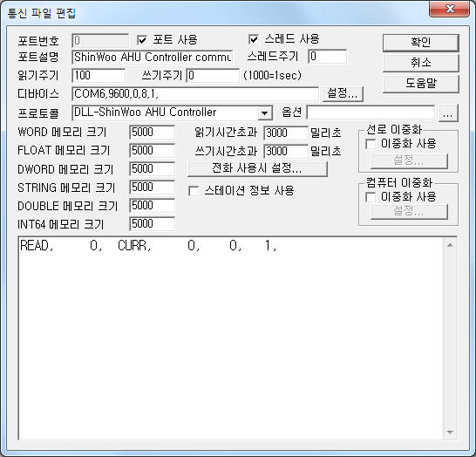Select the READ, 0, CURR line
The width and height of the screenshot is (476, 457).
click(x=148, y=246)
